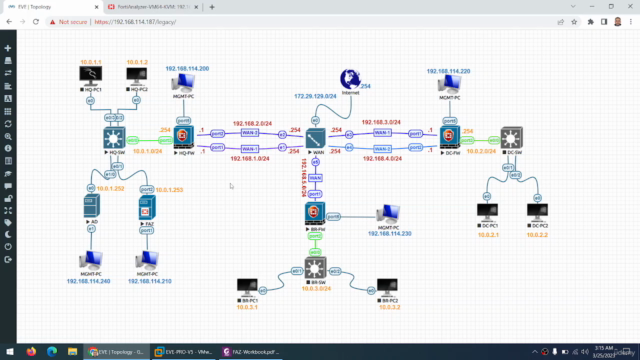Select MGMT-PC labeled 192.168.114.220

[x=449, y=85]
